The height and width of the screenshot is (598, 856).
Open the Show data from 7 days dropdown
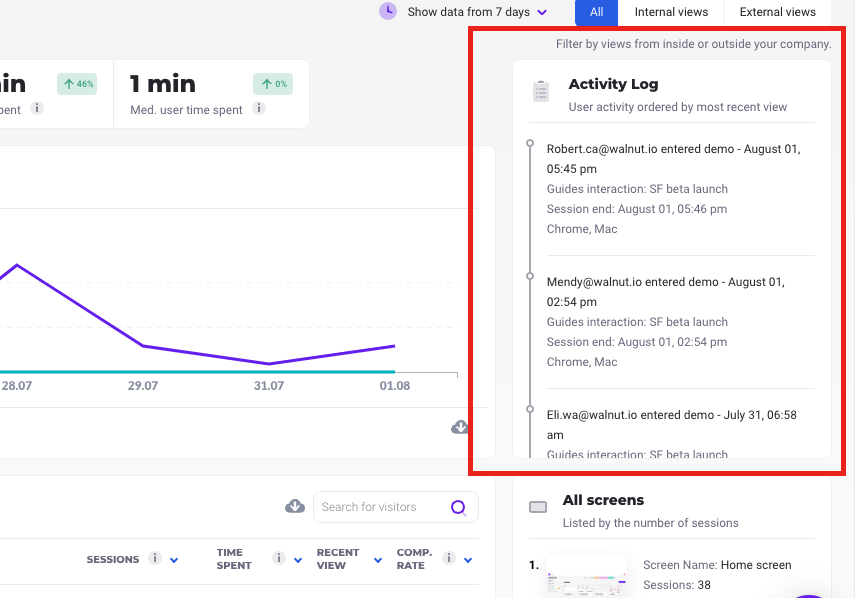[x=477, y=12]
